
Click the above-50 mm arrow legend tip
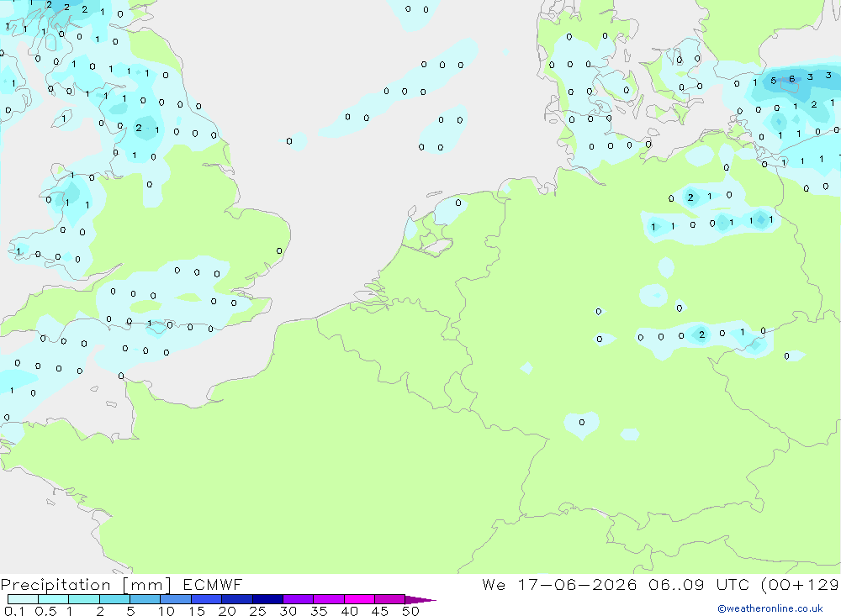tap(420, 599)
